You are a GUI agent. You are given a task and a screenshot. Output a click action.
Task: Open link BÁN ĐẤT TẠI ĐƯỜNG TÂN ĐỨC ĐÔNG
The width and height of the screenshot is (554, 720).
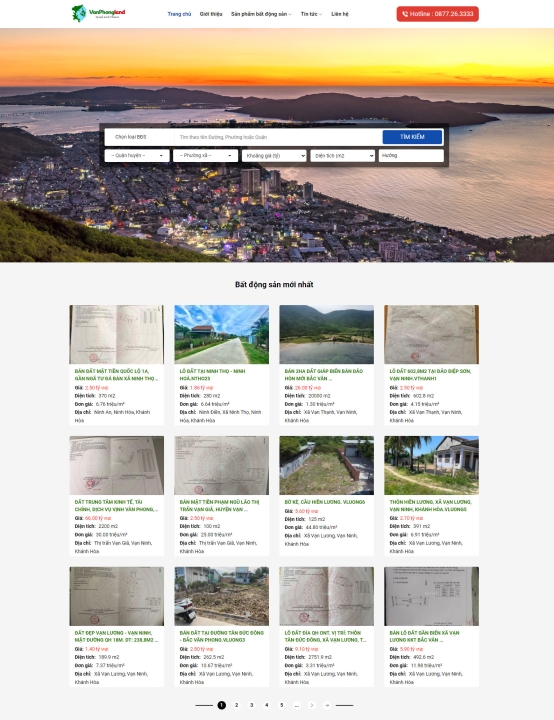pos(221,636)
